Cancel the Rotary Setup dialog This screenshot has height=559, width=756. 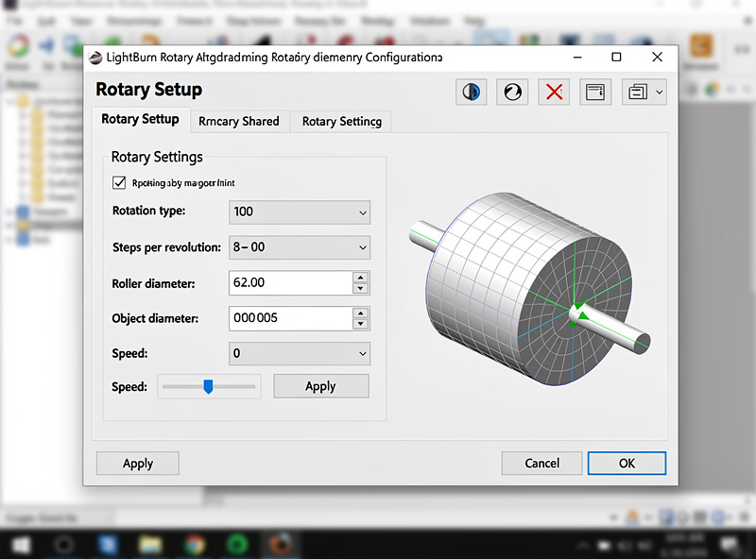pos(541,463)
